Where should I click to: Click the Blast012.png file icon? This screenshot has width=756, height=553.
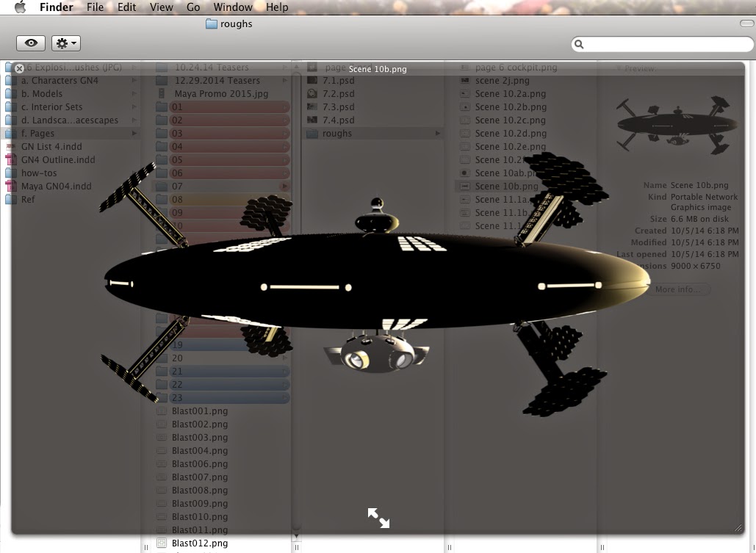pyautogui.click(x=162, y=543)
